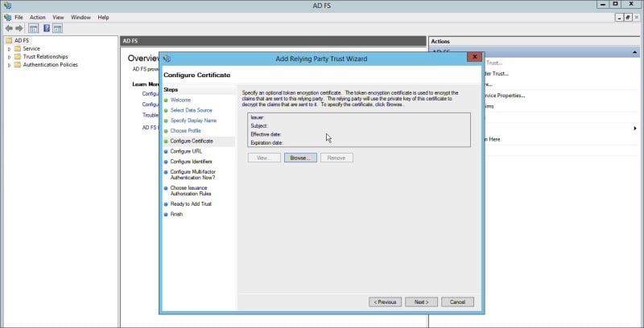Click the Authentication Policies folder icon

[17, 65]
